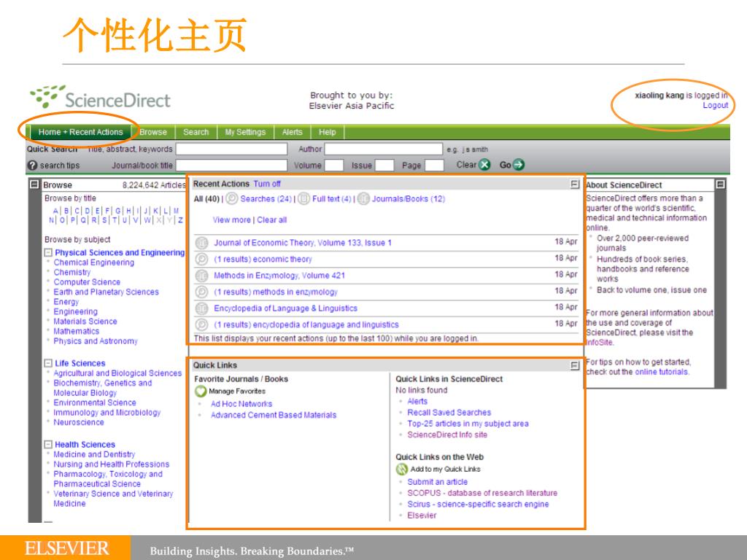Open Advanced Cement Based Materials favorite
Screen dimensions: 747x560
click(274, 415)
